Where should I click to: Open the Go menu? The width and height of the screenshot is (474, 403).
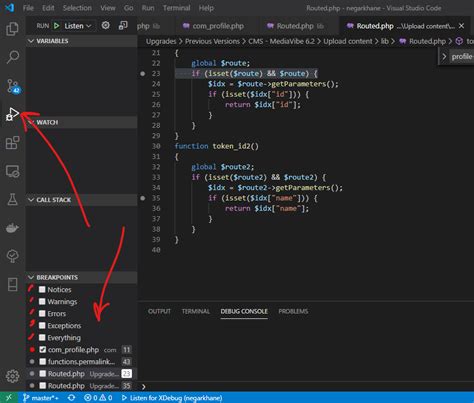(129, 8)
